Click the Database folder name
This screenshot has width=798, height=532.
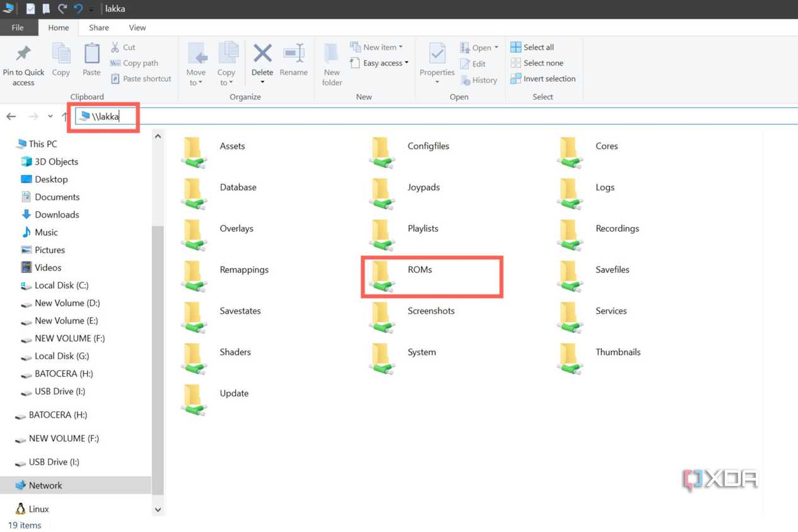click(238, 187)
